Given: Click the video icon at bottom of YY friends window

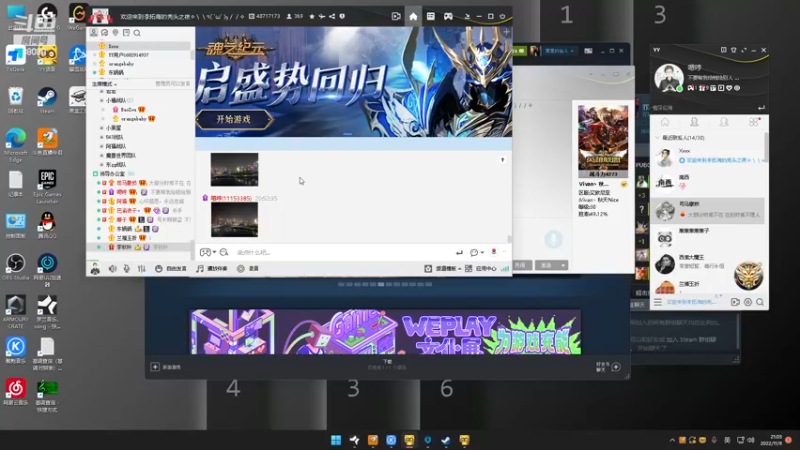Looking at the screenshot, I should 735,303.
